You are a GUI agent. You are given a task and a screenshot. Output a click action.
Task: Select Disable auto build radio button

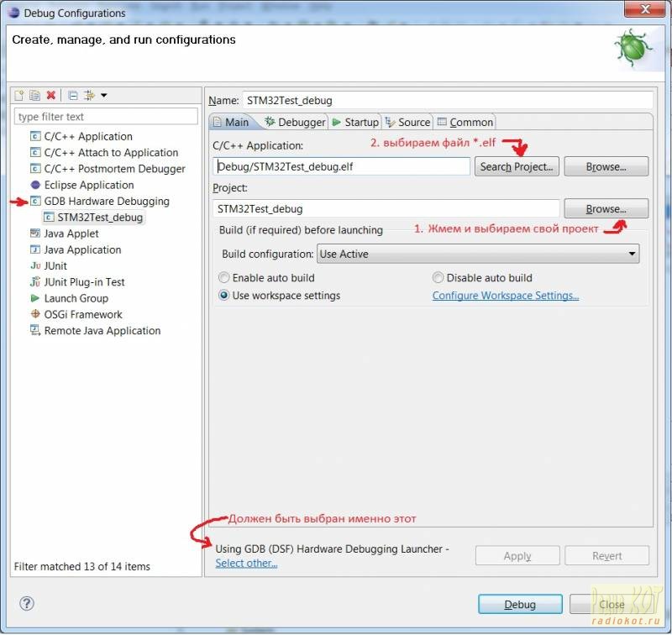click(x=438, y=278)
